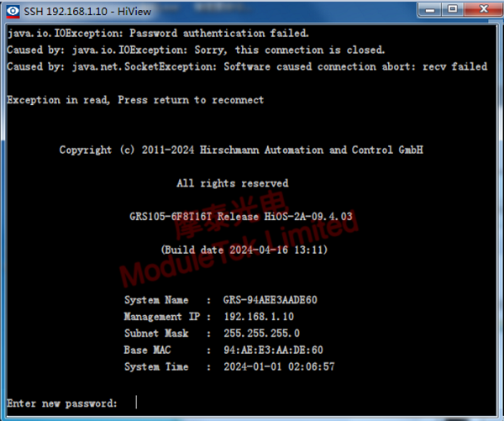Minimize the SSH HiView window
This screenshot has width=504, height=421.
tap(429, 9)
